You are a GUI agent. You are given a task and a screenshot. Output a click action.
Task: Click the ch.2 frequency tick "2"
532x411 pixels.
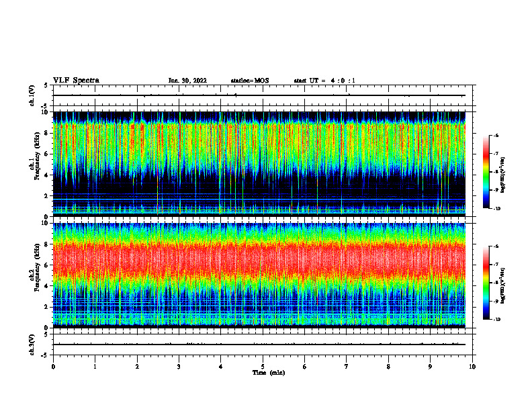pos(47,307)
